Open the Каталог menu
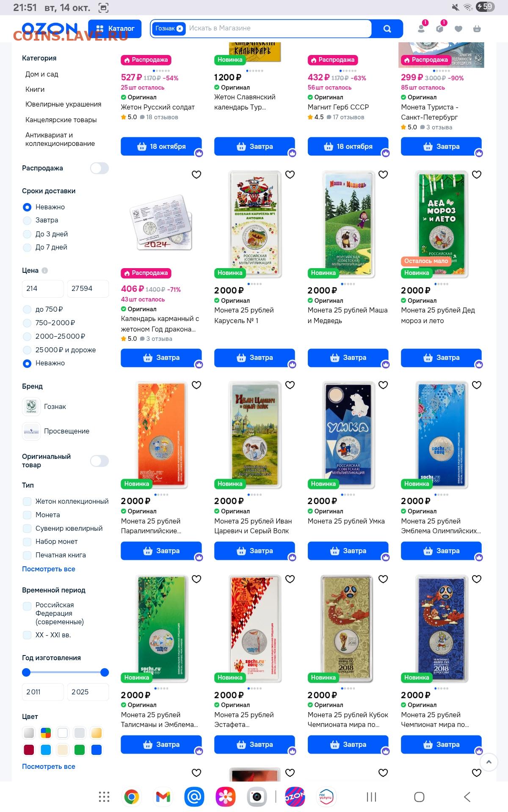Image resolution: width=508 pixels, height=812 pixels. 115,29
